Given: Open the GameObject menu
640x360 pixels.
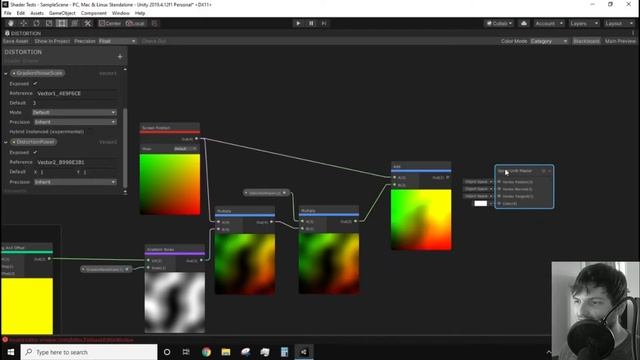Looking at the screenshot, I should coord(62,13).
